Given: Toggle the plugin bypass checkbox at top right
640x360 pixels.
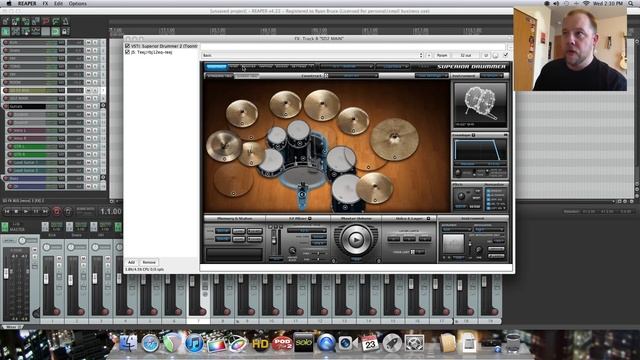Looking at the screenshot, I should 506,55.
